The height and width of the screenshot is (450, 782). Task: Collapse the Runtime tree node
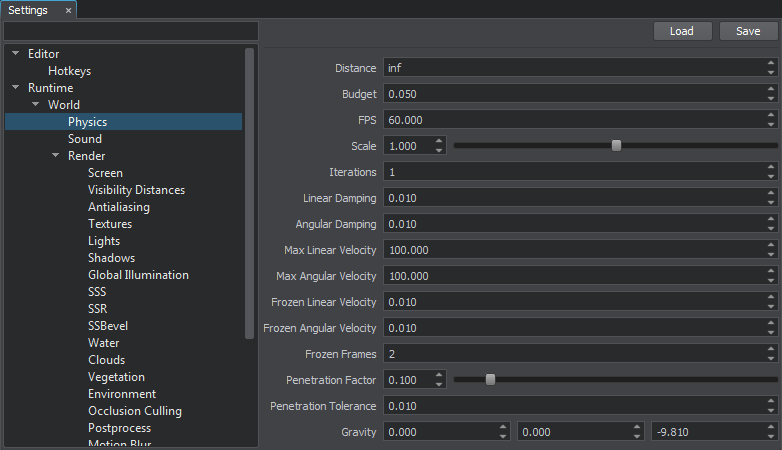click(16, 88)
